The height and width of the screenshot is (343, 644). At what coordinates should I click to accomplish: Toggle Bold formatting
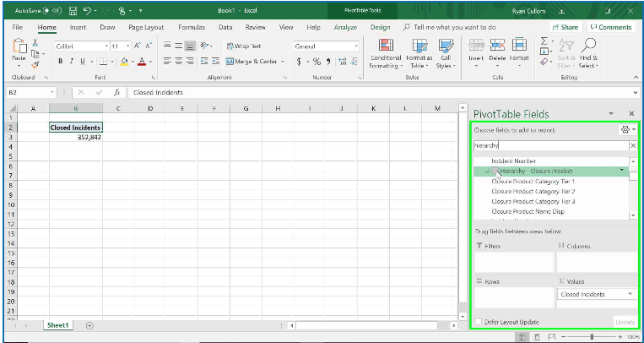pos(61,62)
